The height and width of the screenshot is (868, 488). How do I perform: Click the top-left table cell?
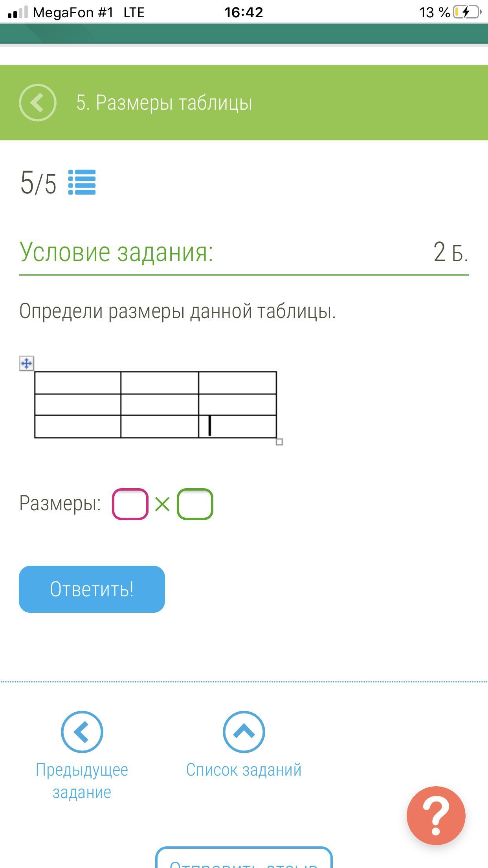pyautogui.click(x=77, y=383)
